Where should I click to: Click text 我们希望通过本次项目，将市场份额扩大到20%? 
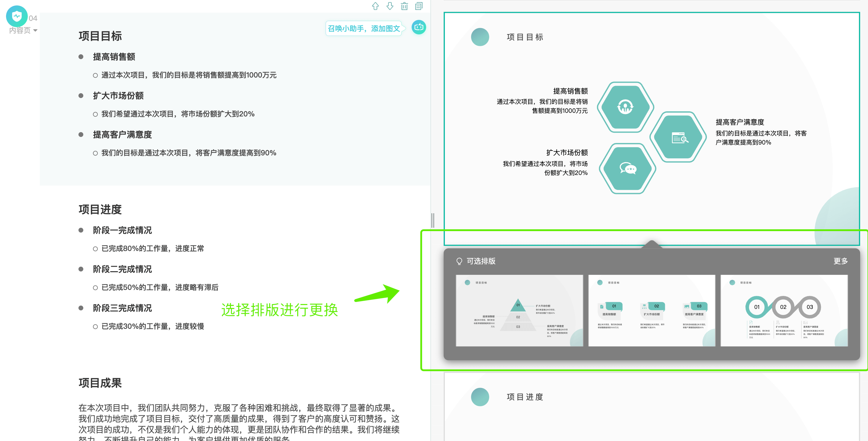point(178,114)
